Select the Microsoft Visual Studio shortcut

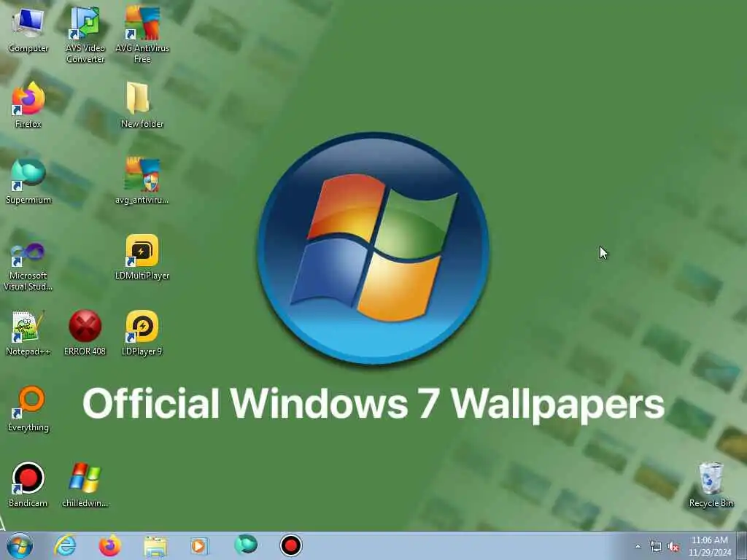point(28,267)
